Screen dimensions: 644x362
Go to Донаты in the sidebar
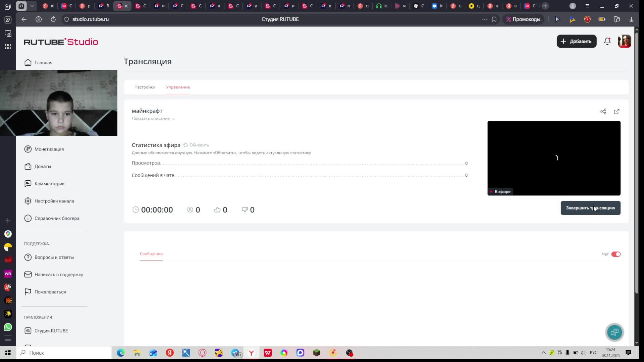click(x=43, y=167)
